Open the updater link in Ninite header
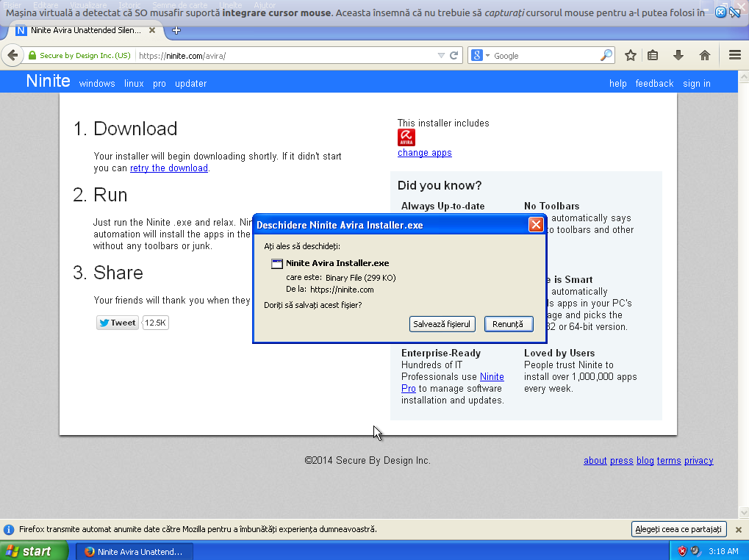 [x=190, y=84]
